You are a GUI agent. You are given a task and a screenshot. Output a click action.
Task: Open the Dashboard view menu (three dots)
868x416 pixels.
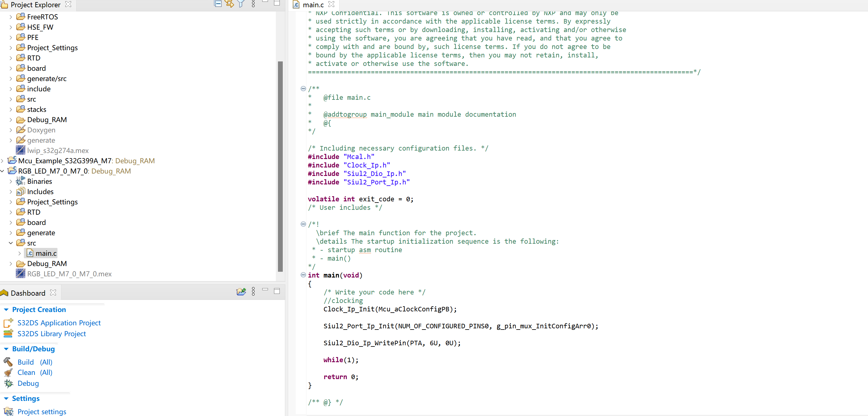(253, 292)
